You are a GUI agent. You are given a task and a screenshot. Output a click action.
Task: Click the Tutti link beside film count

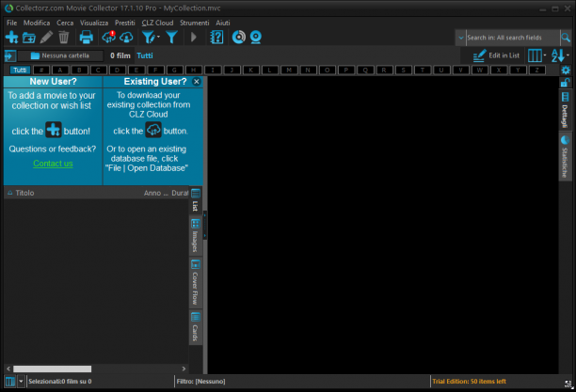[145, 55]
